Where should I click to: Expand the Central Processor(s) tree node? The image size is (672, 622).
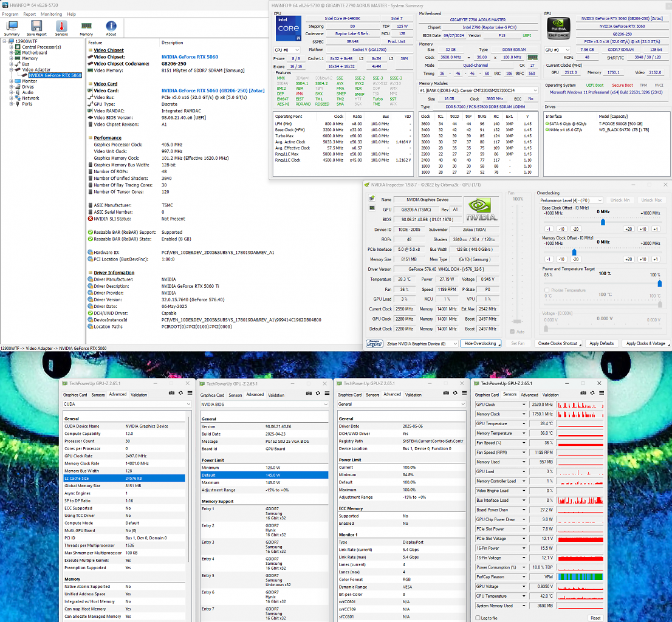tap(11, 47)
